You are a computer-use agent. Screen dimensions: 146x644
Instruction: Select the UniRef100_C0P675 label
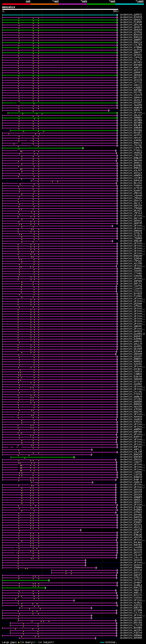point(131,148)
